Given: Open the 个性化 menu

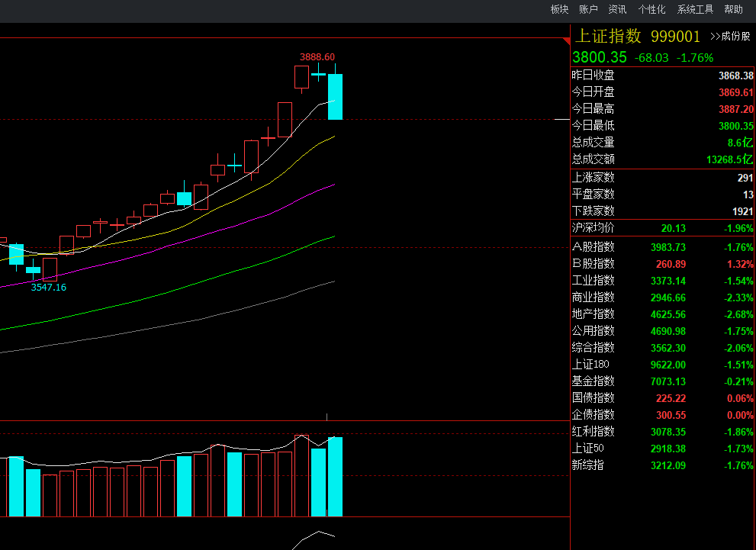Looking at the screenshot, I should point(651,9).
